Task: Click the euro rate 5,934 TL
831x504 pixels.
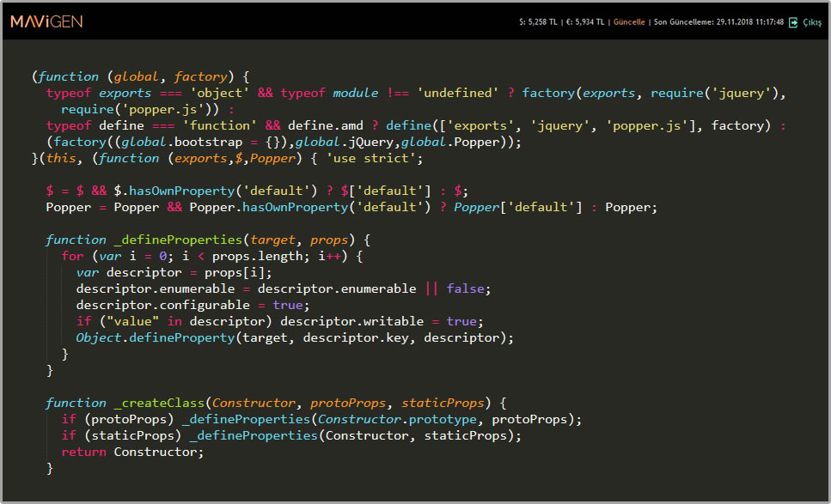Action: click(x=586, y=22)
